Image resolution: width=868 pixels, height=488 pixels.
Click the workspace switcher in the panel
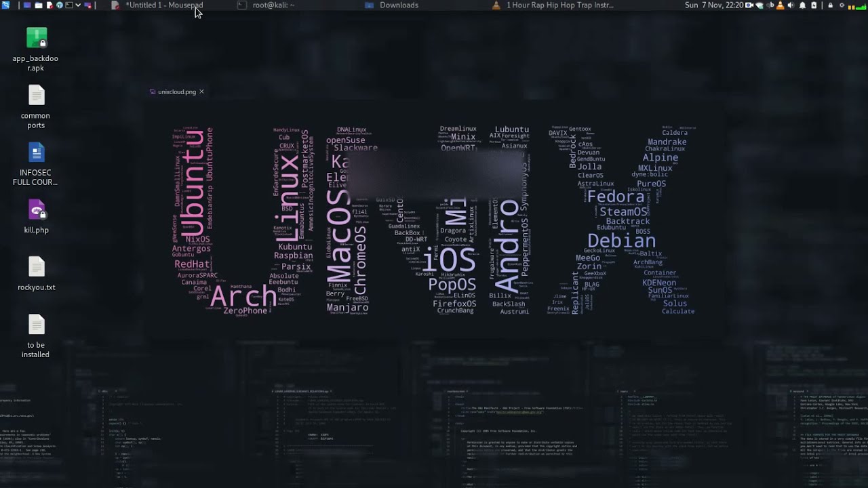click(x=88, y=5)
